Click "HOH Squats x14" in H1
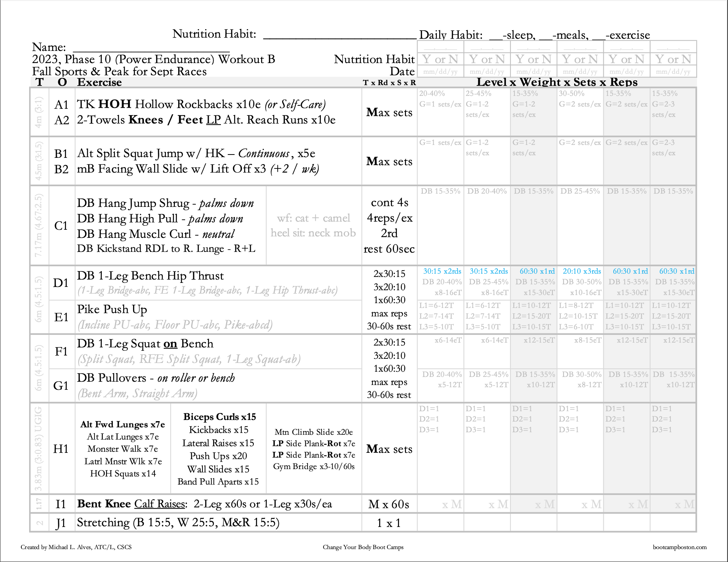 tap(123, 473)
